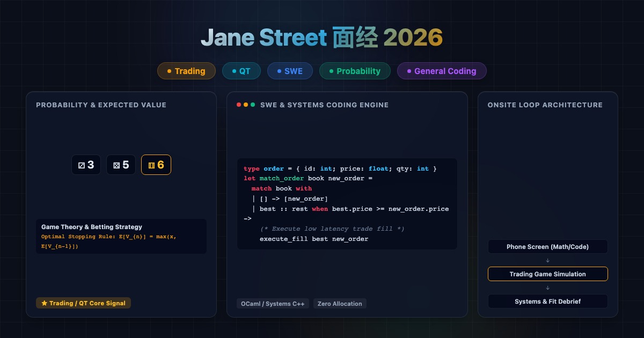Select the QT category pill
Viewport: 644px width, 338px height.
coord(241,71)
